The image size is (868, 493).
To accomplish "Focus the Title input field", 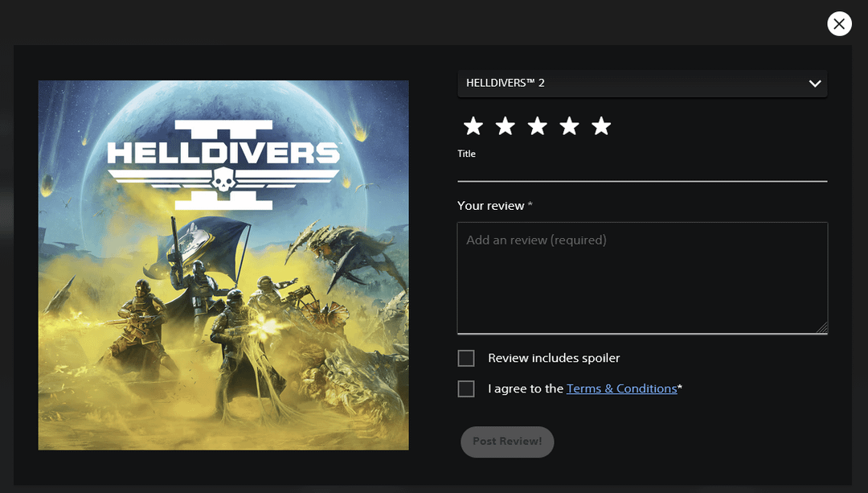I will click(x=641, y=170).
